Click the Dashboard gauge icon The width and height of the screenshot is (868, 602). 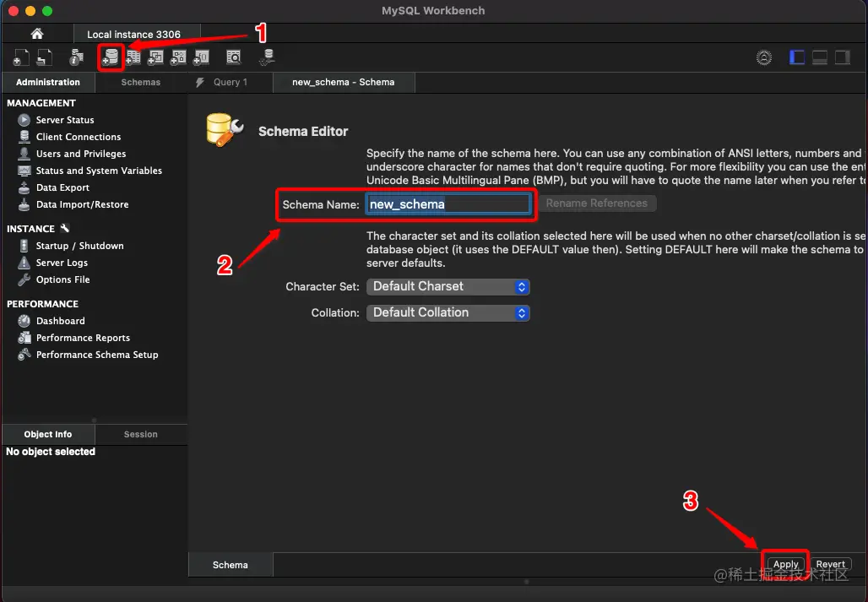pyautogui.click(x=24, y=321)
